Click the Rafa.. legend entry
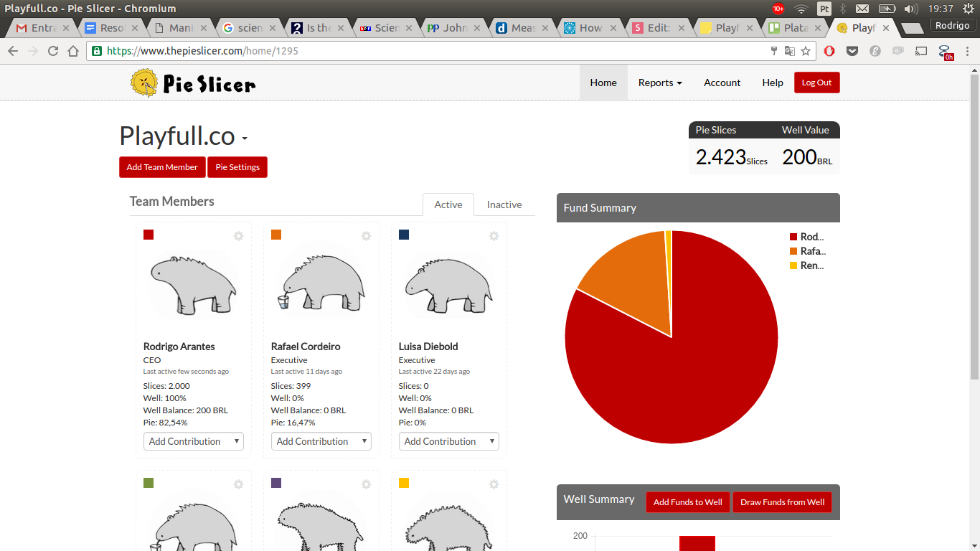Screen dimensions: 980x551 tap(807, 251)
